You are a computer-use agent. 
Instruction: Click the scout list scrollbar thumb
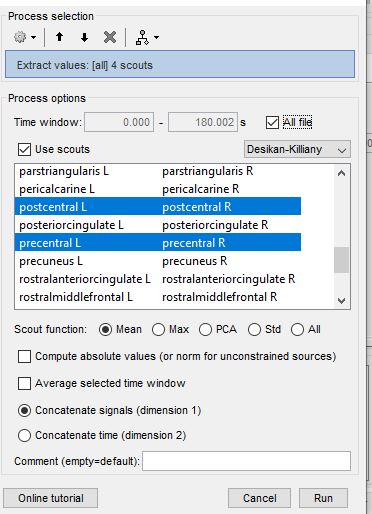[341, 260]
